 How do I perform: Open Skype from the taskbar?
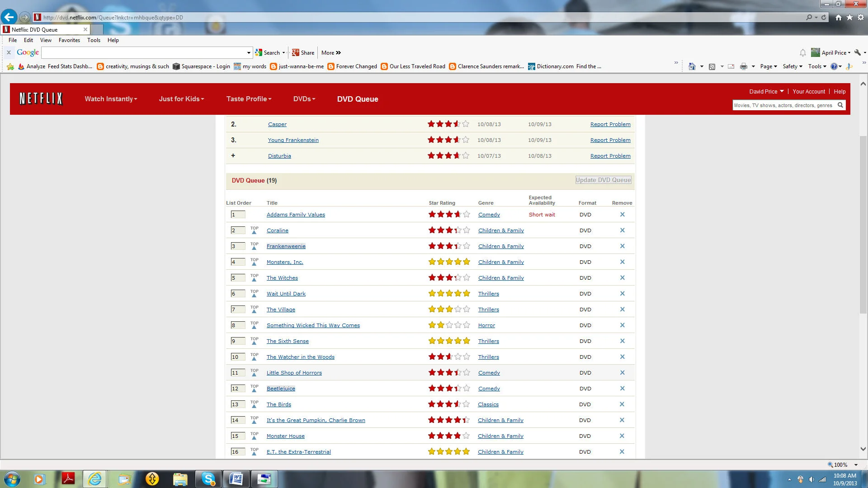(x=208, y=479)
